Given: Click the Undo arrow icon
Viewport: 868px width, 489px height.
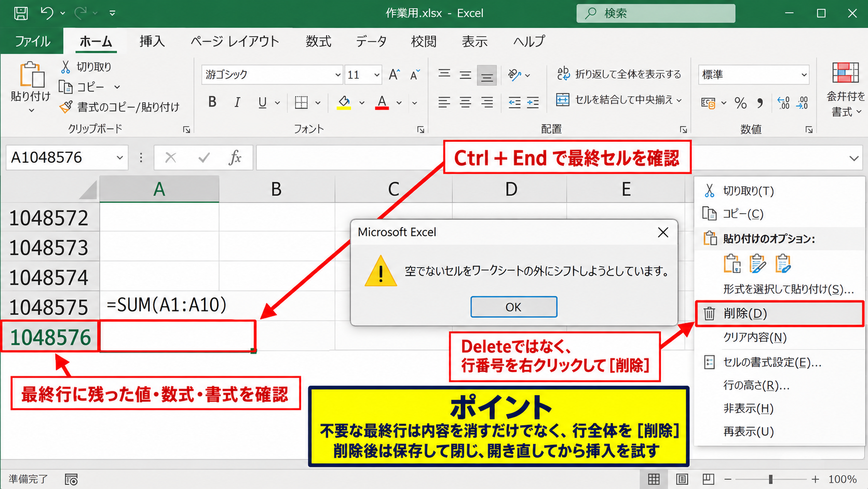Looking at the screenshot, I should pyautogui.click(x=47, y=13).
